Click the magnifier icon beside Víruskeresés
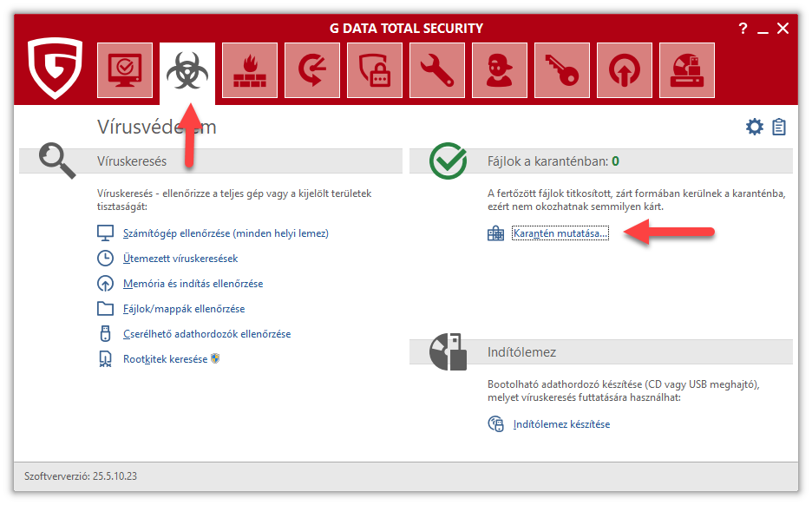This screenshot has width=812, height=505. (x=57, y=161)
